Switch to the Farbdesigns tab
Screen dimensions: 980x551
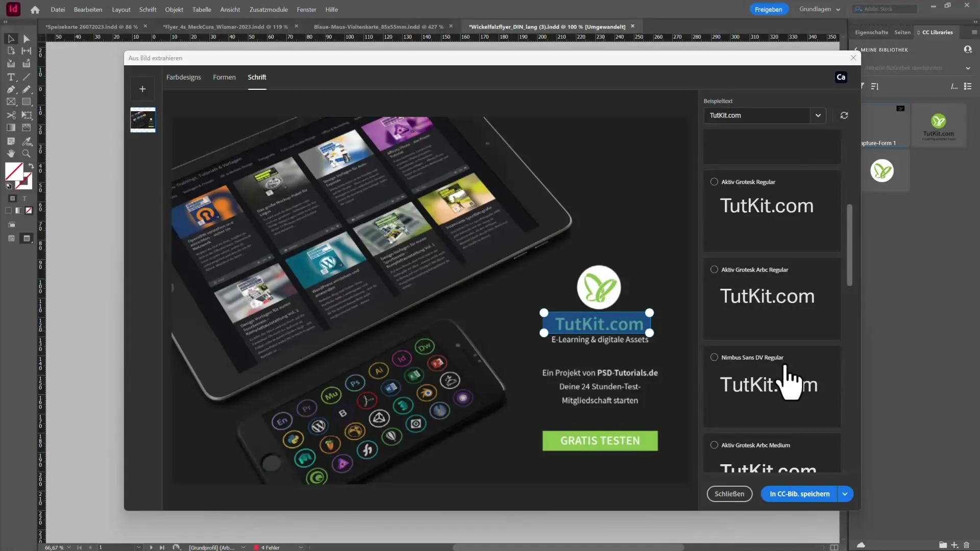[183, 77]
